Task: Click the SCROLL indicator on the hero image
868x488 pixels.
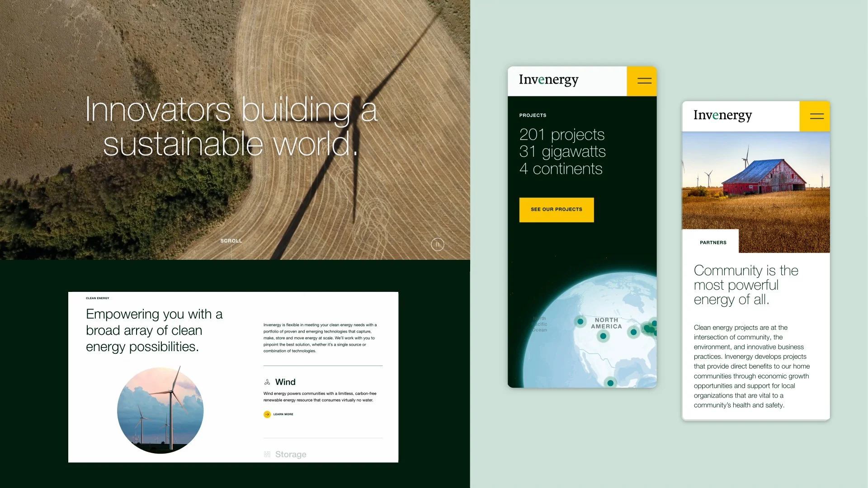Action: tap(231, 241)
